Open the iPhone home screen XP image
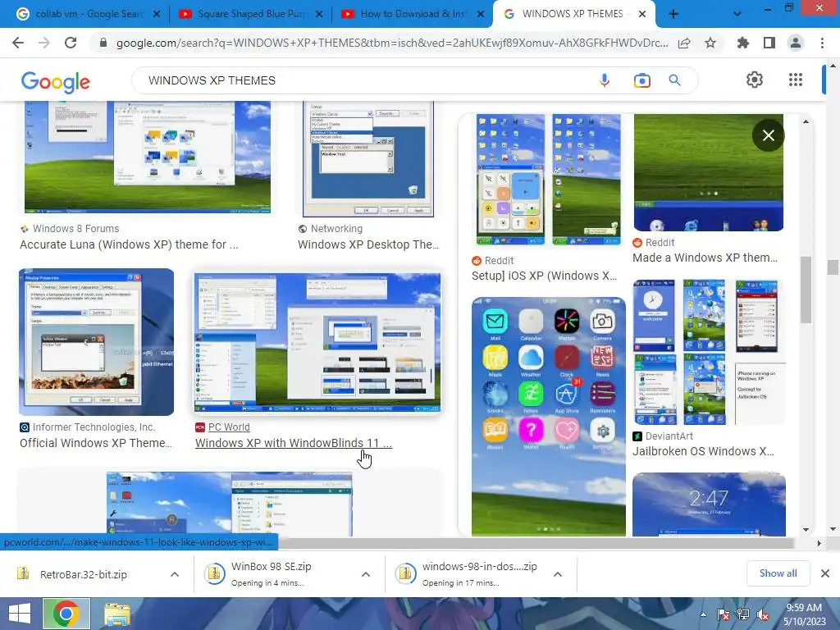 (549, 416)
